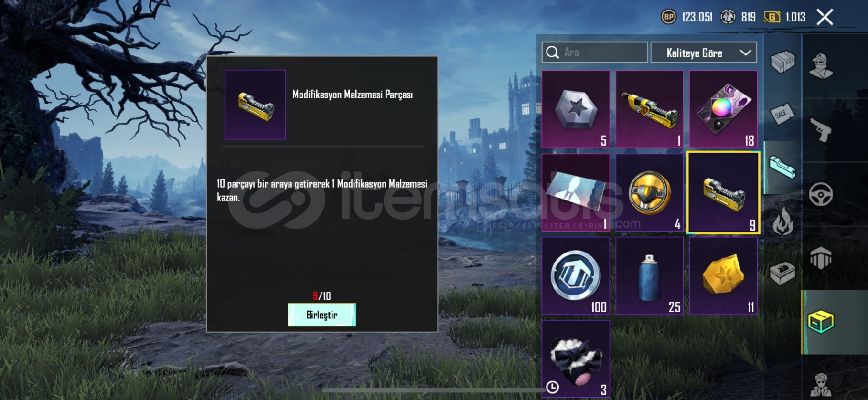Screen dimensions: 868x400
Task: Click the BP currency icon
Action: point(668,17)
